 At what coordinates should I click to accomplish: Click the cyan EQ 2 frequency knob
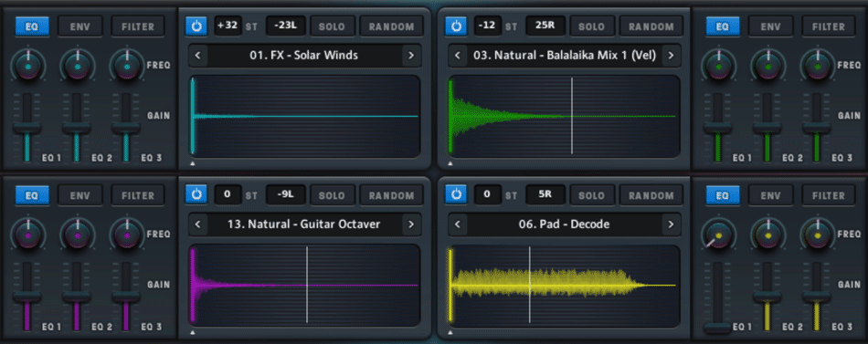click(77, 67)
